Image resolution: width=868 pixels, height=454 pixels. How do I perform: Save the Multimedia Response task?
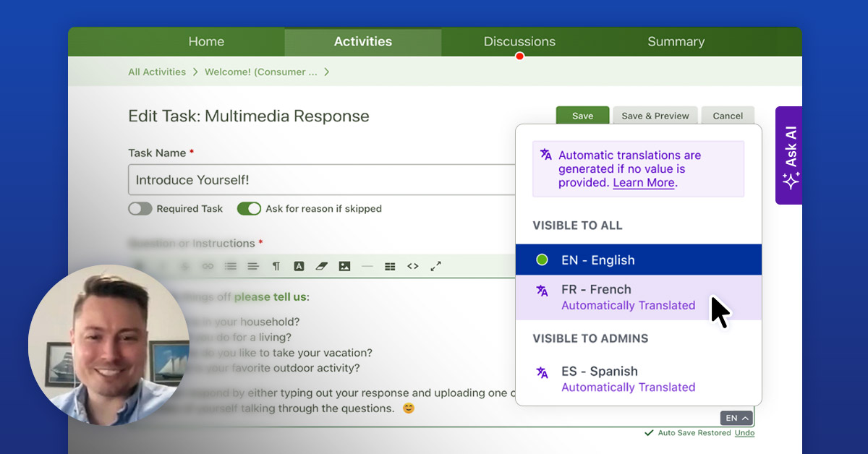point(582,115)
